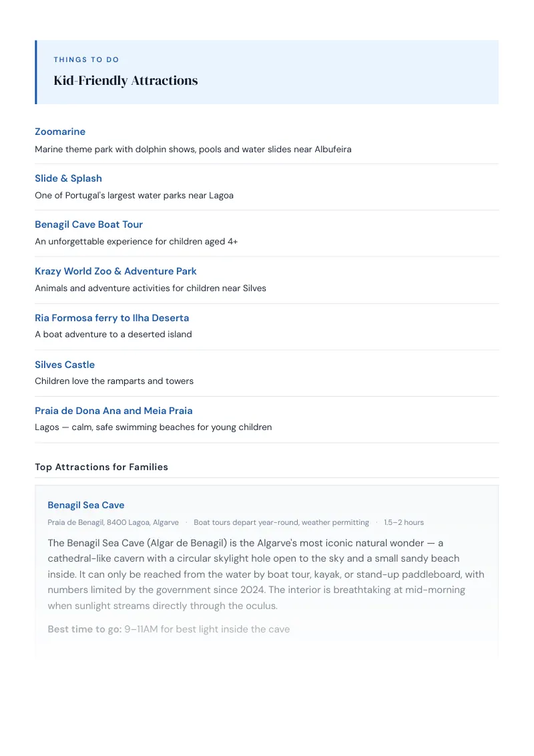Click the Slide & Splash water parks description
This screenshot has width=534, height=756.
[x=134, y=196]
